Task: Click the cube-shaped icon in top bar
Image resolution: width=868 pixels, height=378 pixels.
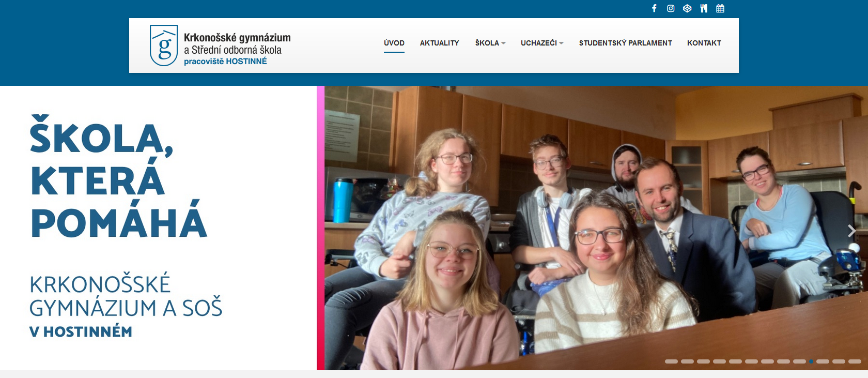Action: click(x=687, y=8)
